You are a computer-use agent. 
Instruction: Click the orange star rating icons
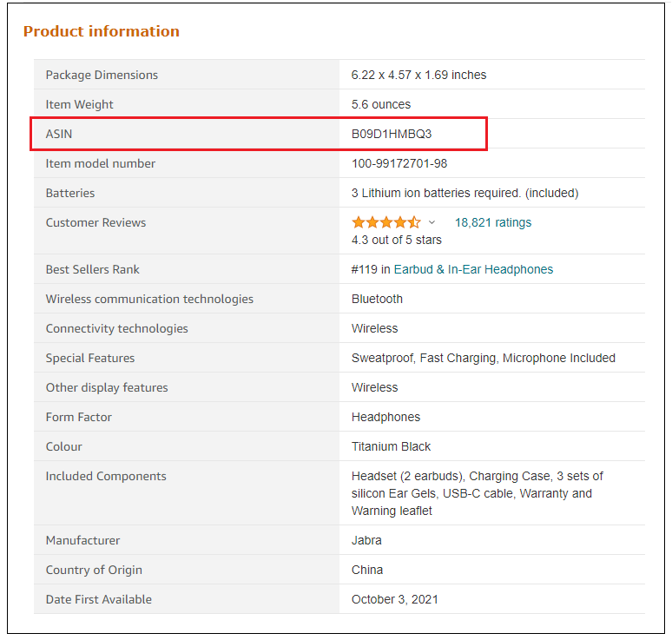click(385, 222)
